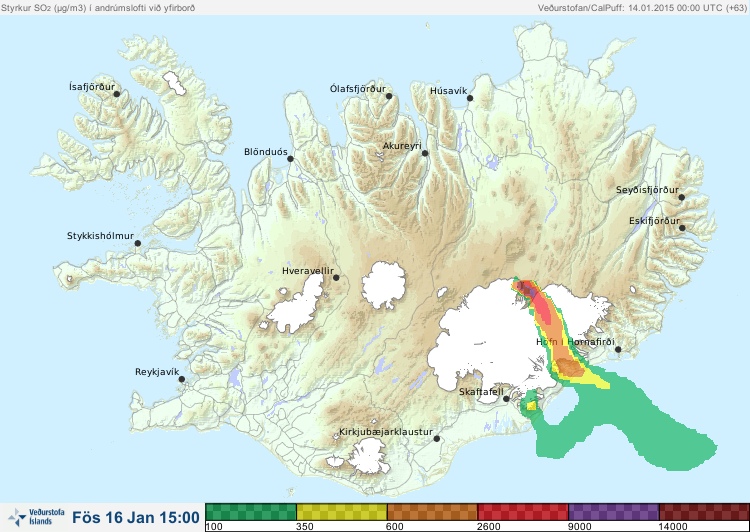Viewport: 750px width, 532px height.
Task: Click the small yellow patch near Skaftafell
Action: click(531, 406)
